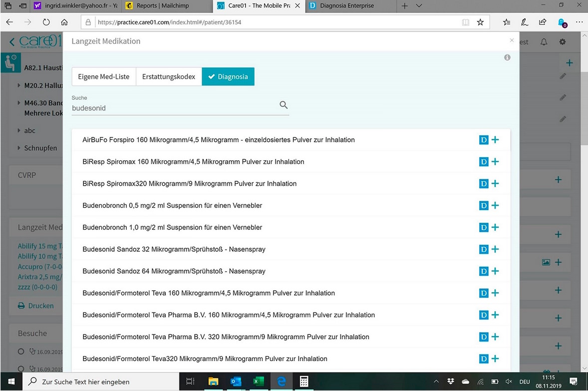Expand the M46.30 diagnosis tree item
The image size is (588, 391).
click(x=19, y=103)
